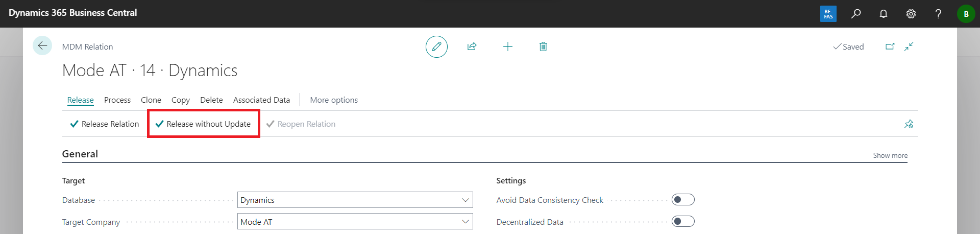Image resolution: width=980 pixels, height=234 pixels.
Task: Open the Process menu
Action: click(x=117, y=100)
